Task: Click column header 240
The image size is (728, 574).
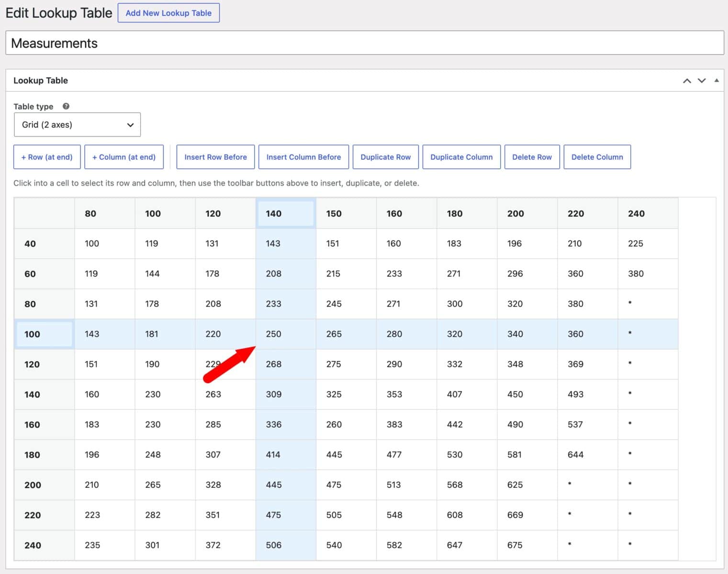Action: tap(648, 213)
